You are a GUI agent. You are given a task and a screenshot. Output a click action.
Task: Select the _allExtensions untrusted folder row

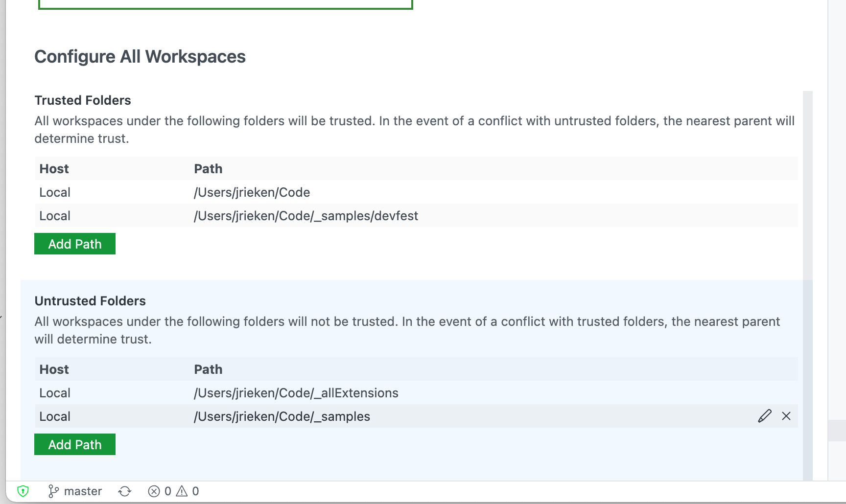tap(296, 392)
